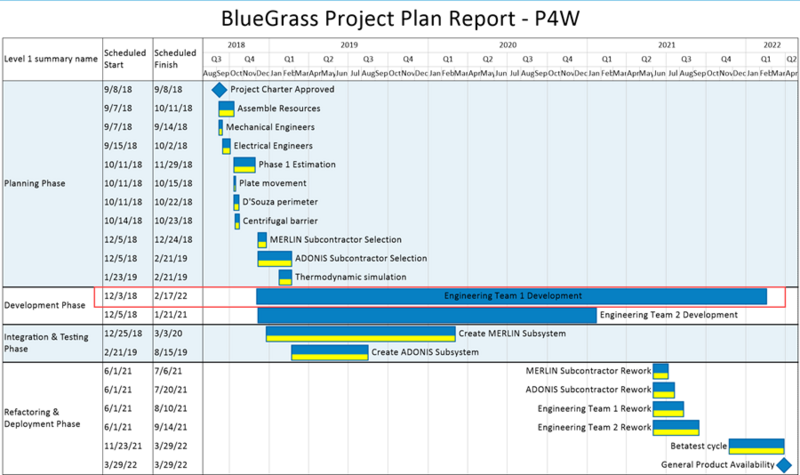800x475 pixels.
Task: Click the 2022 year header
Action: [772, 45]
